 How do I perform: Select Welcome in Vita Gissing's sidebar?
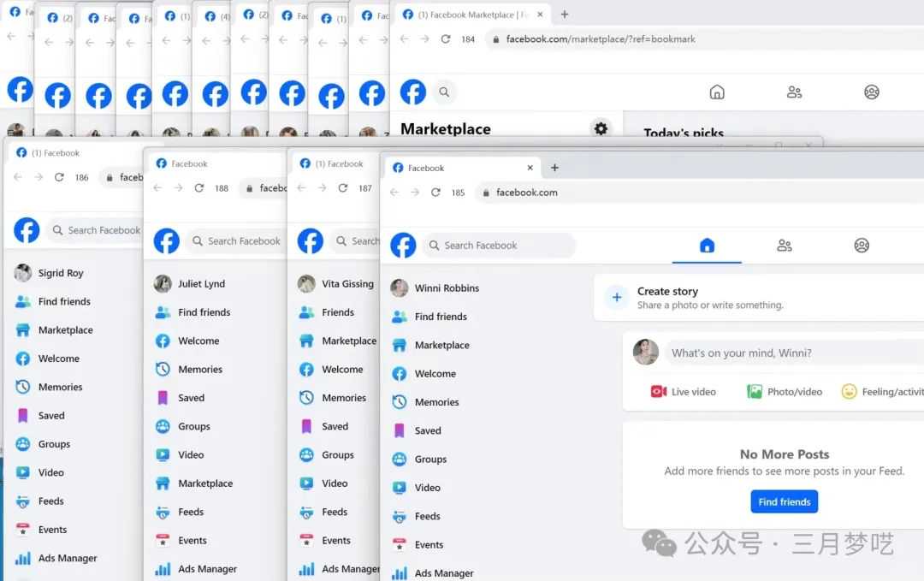click(x=330, y=370)
